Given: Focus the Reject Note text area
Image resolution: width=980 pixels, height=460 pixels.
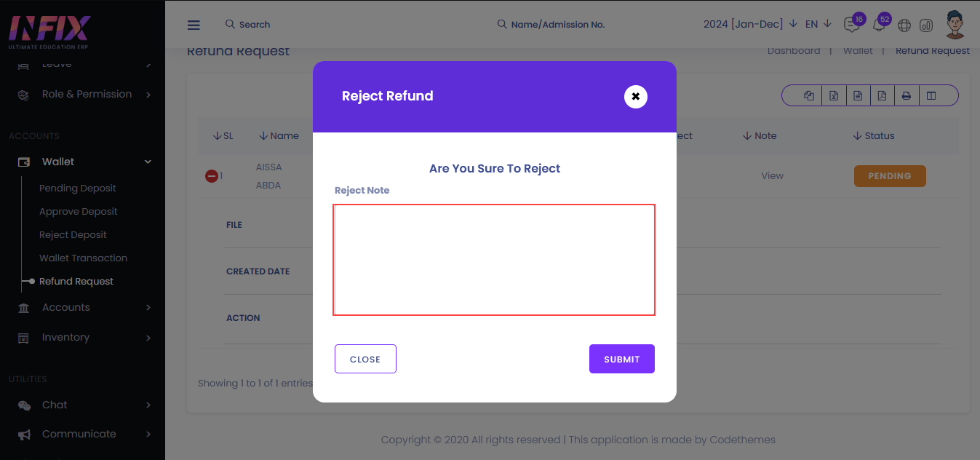Looking at the screenshot, I should (495, 260).
